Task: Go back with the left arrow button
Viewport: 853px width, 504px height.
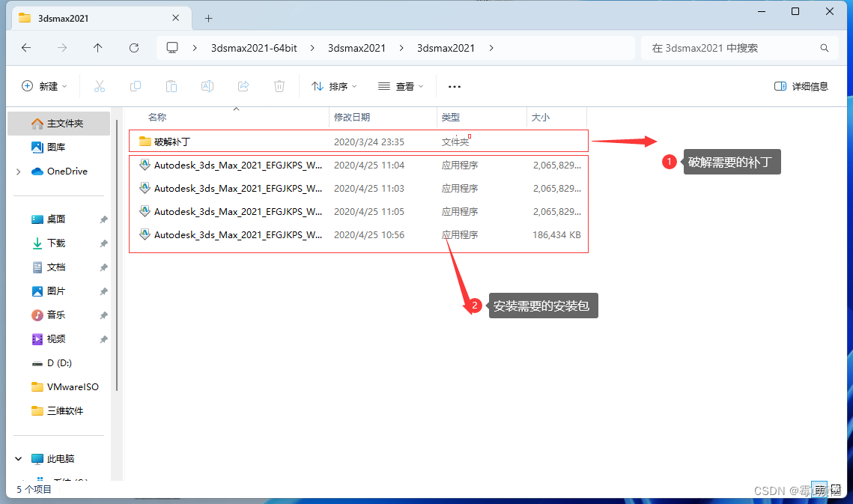Action: tap(26, 48)
